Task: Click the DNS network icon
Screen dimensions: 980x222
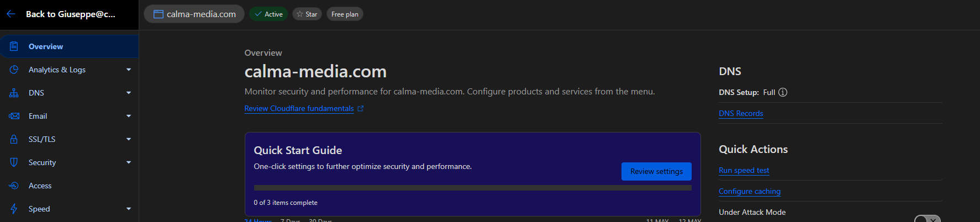Action: [14, 93]
